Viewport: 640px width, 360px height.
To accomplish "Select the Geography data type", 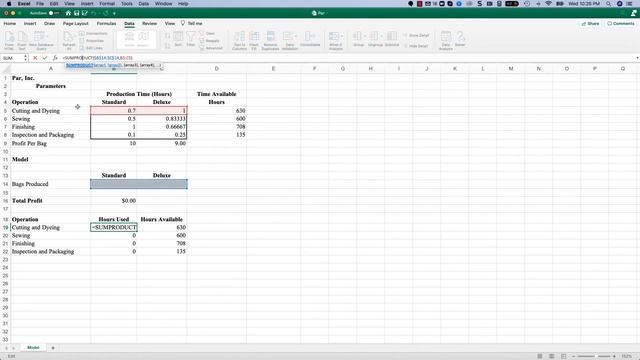I will (144, 40).
